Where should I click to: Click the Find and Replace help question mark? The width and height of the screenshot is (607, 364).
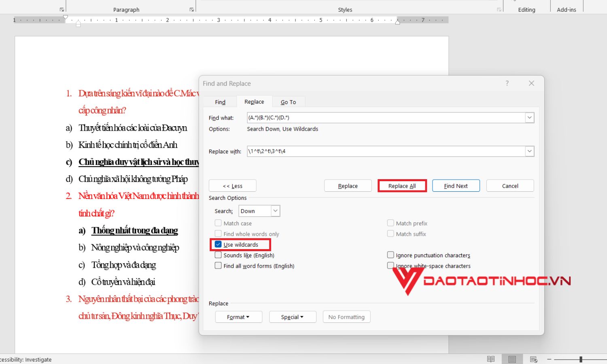point(507,83)
